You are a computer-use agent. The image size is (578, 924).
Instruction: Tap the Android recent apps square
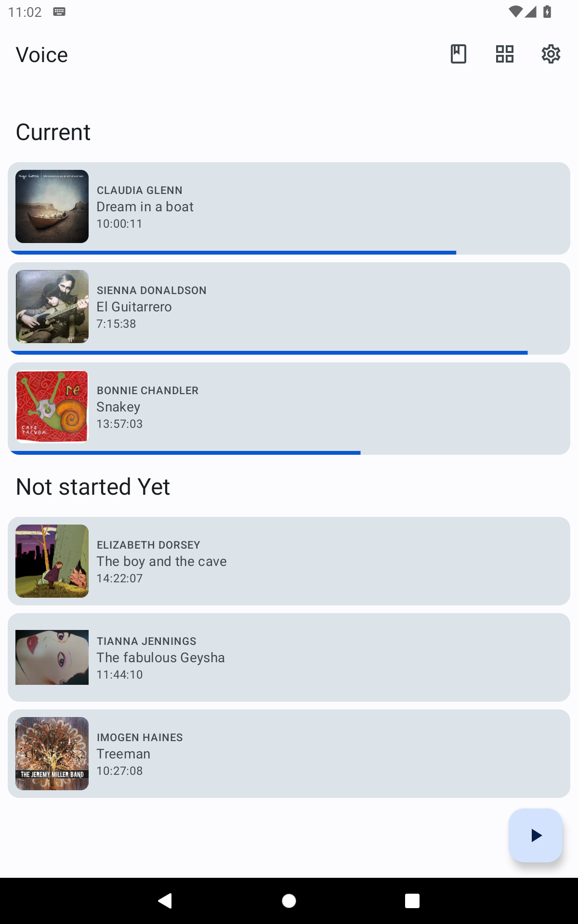pyautogui.click(x=412, y=900)
